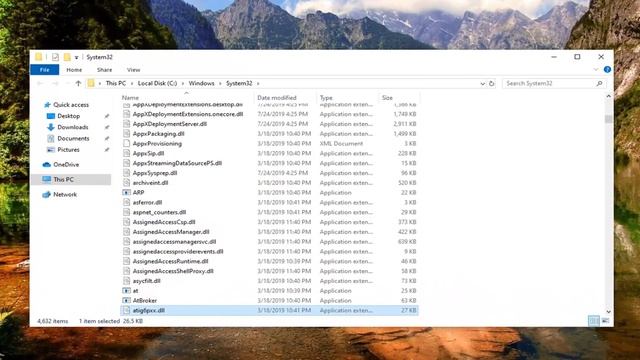Select asferror.dll file

click(147, 202)
